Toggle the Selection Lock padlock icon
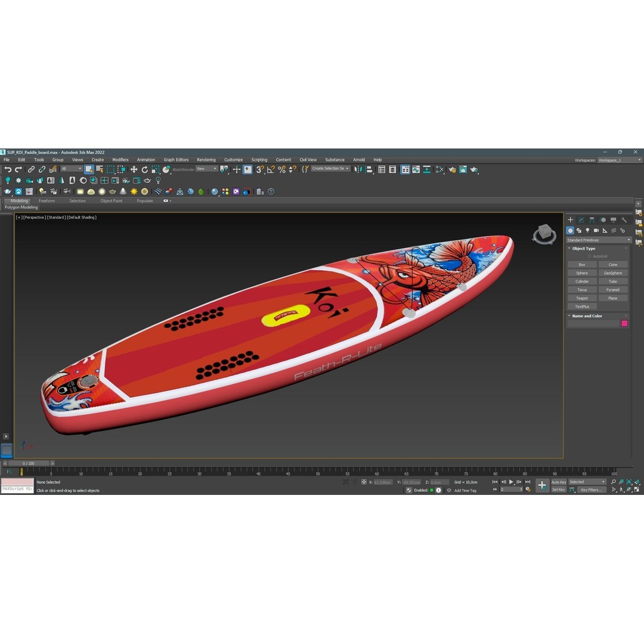This screenshot has height=644, width=644. 355,482
